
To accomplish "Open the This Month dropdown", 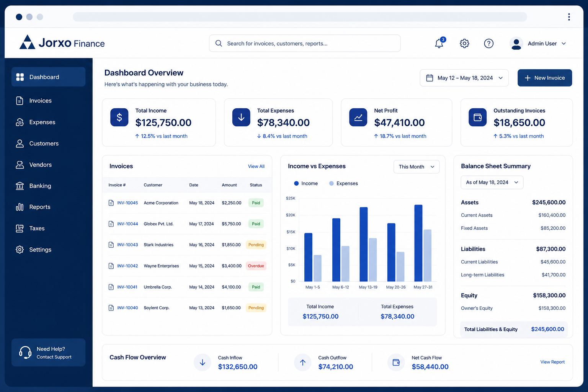I will coord(416,167).
